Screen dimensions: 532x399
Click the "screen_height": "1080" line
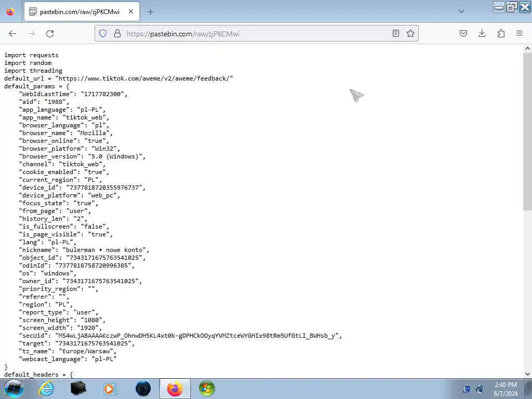point(62,320)
